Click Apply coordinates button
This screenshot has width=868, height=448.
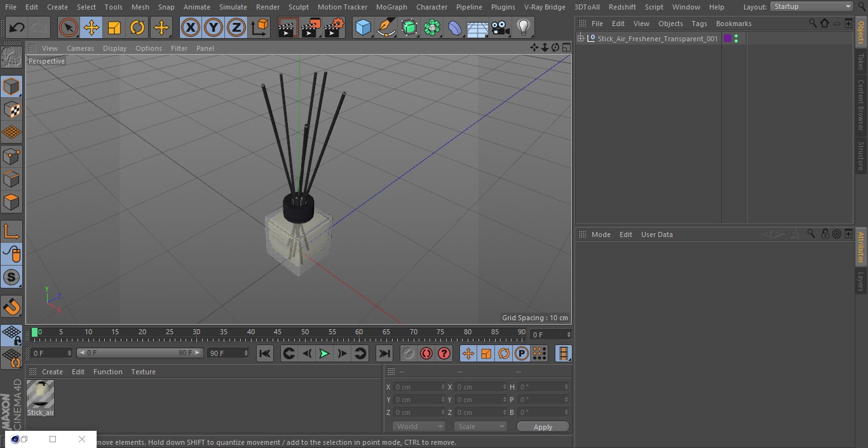click(x=543, y=427)
